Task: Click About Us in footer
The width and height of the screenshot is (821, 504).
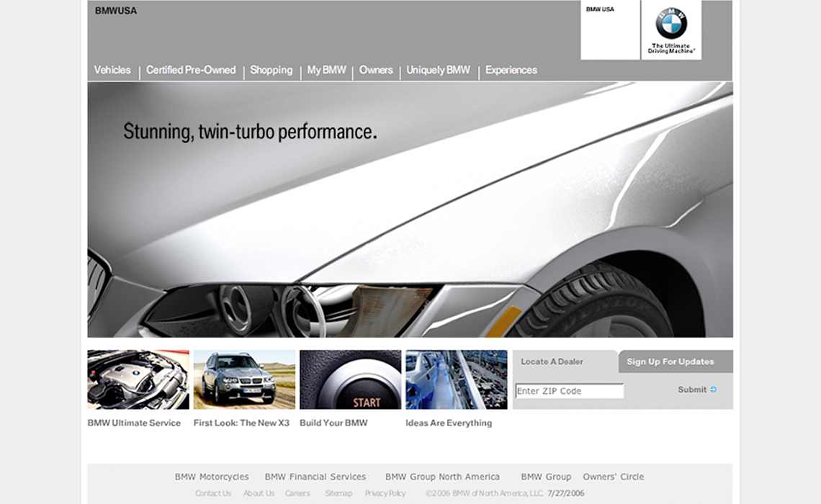Action: [x=259, y=493]
